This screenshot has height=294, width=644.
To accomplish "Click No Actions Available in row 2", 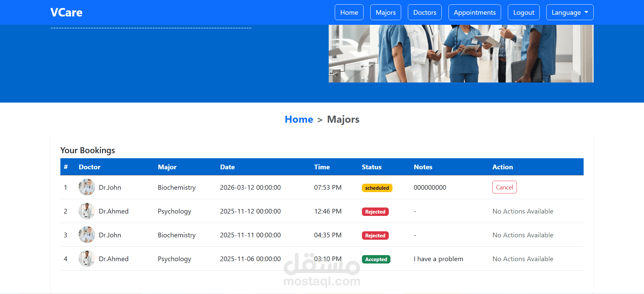I will pos(523,211).
